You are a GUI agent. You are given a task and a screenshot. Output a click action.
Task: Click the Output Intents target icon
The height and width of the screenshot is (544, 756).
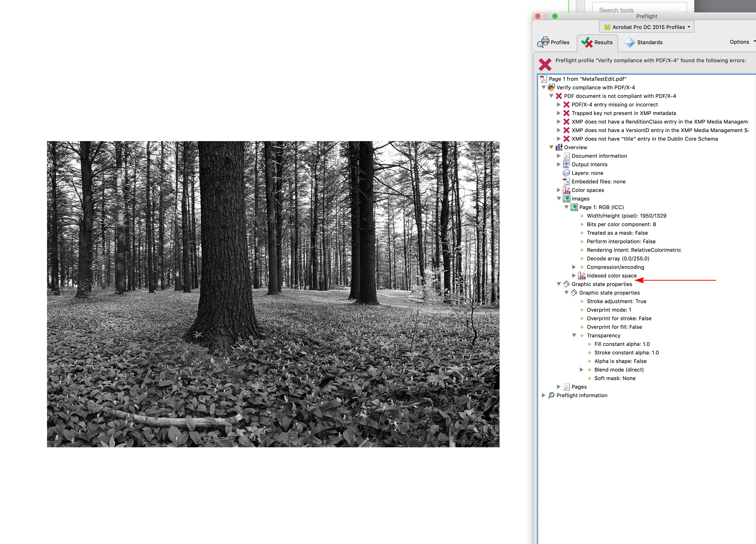[566, 164]
